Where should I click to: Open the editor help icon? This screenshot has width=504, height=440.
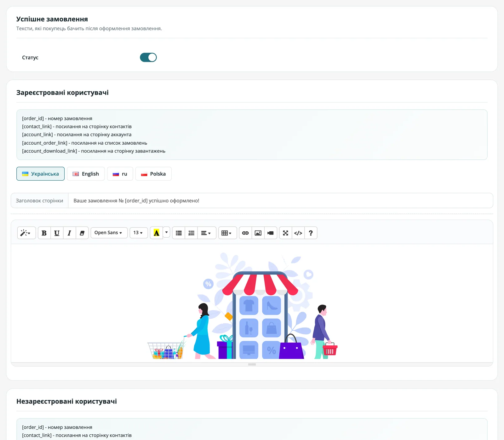pos(311,233)
